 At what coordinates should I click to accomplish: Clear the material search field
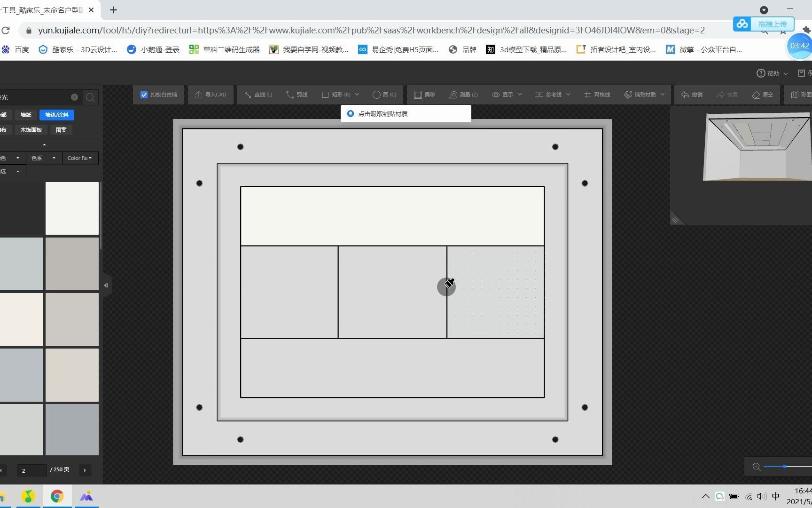click(x=74, y=97)
